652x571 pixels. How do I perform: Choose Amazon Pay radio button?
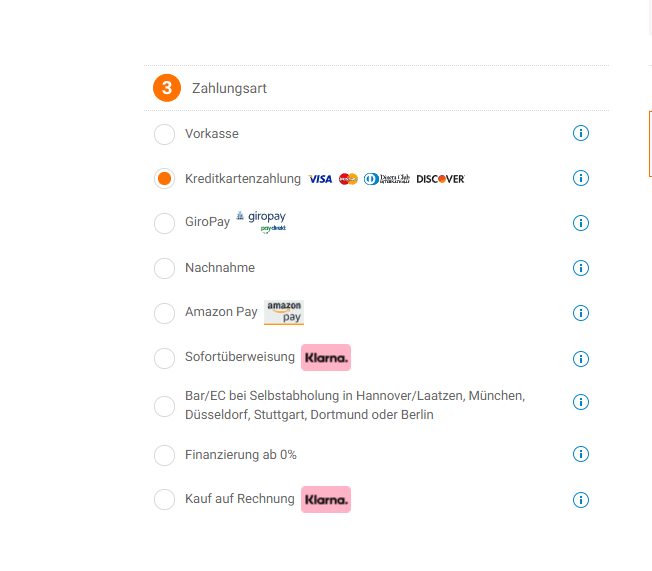[164, 313]
